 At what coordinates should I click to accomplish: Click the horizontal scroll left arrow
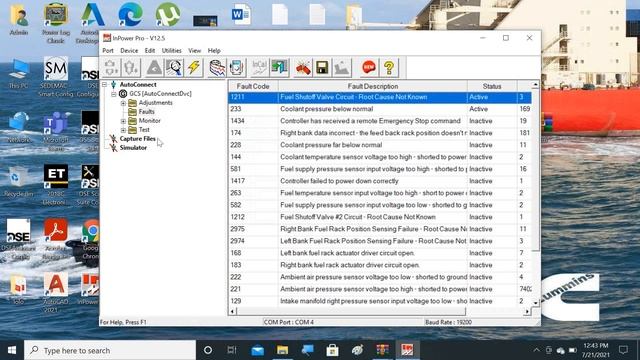pyautogui.click(x=232, y=312)
